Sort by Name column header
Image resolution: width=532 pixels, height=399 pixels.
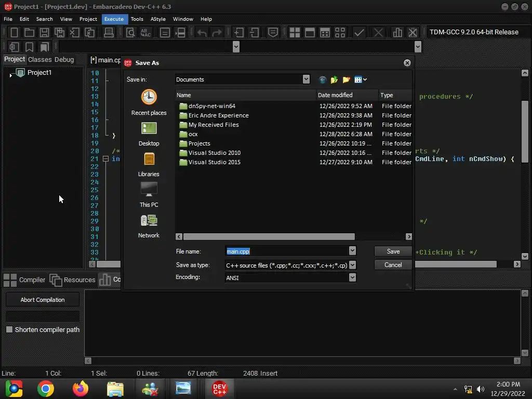pos(245,95)
